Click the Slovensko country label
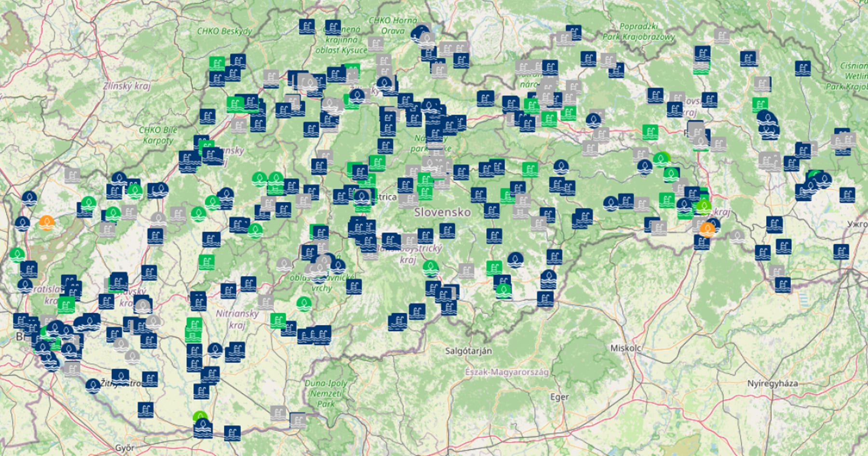Image resolution: width=868 pixels, height=456 pixels. point(442,212)
